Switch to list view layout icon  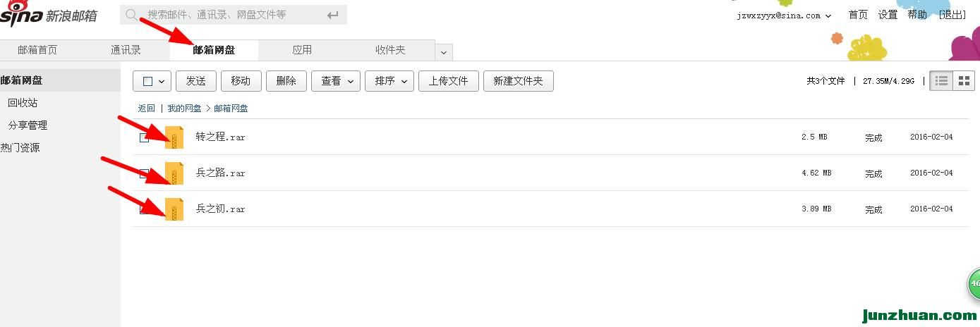(x=941, y=81)
